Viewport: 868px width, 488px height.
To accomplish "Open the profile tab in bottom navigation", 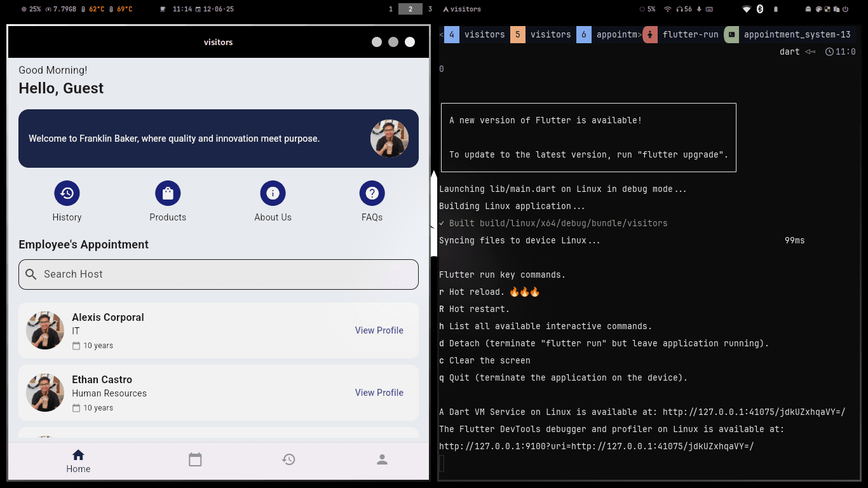I will pyautogui.click(x=382, y=459).
